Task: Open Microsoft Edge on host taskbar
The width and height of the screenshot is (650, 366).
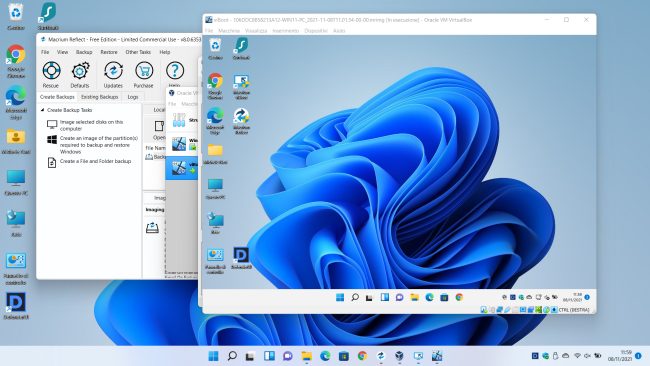Action: point(325,356)
